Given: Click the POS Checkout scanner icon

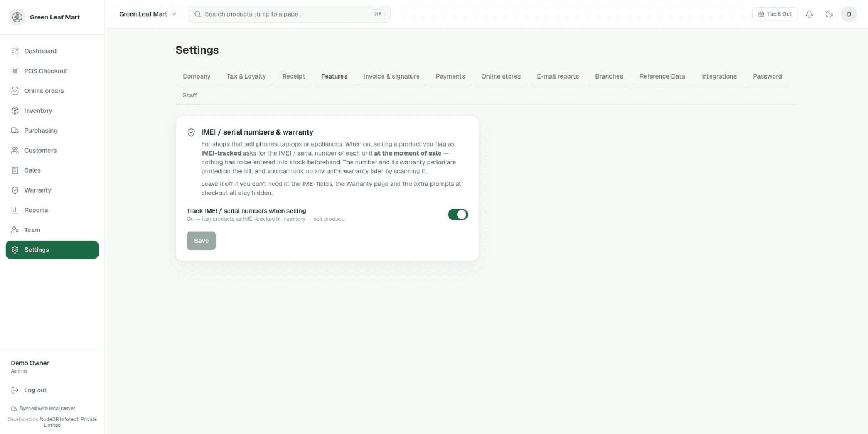Looking at the screenshot, I should pyautogui.click(x=15, y=71).
